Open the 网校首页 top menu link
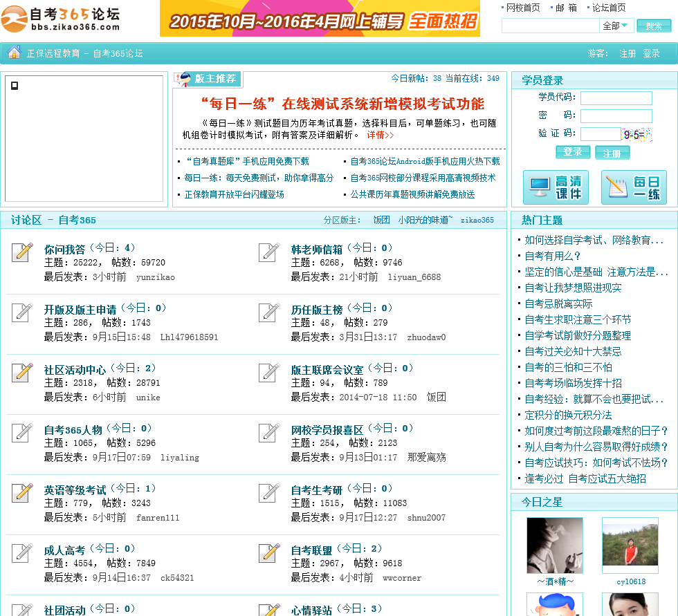This screenshot has height=616, width=678. click(x=523, y=8)
